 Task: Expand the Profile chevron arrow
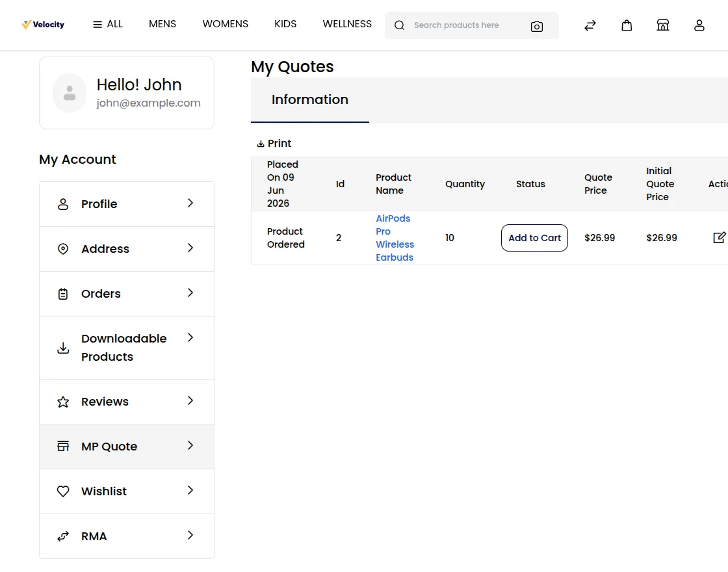click(190, 203)
